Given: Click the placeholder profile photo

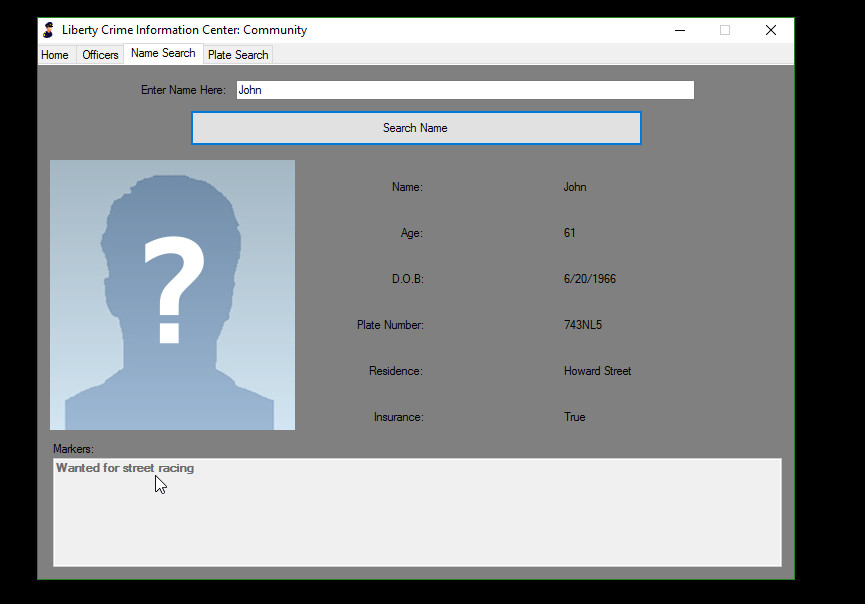Looking at the screenshot, I should (172, 295).
